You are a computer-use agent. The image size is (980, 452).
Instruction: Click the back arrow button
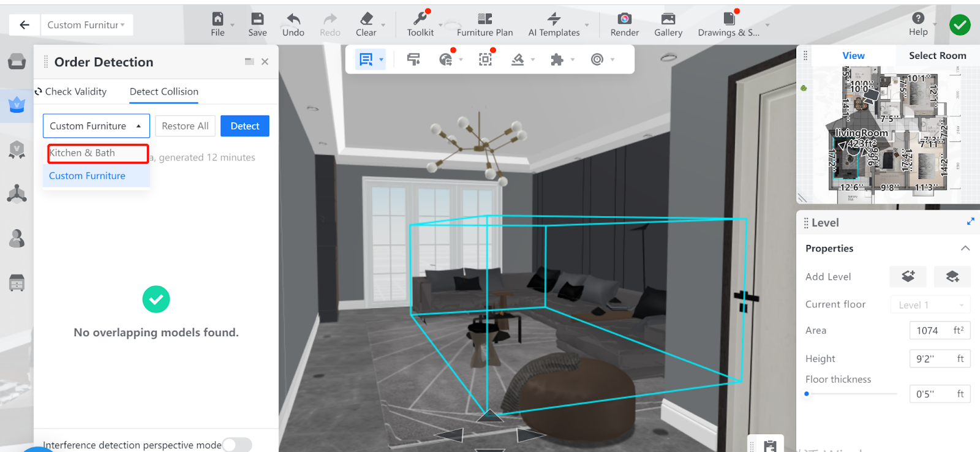coord(24,25)
